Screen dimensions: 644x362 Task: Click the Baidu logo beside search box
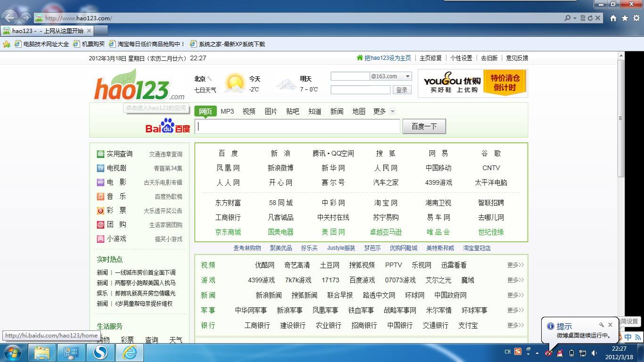[167, 126]
